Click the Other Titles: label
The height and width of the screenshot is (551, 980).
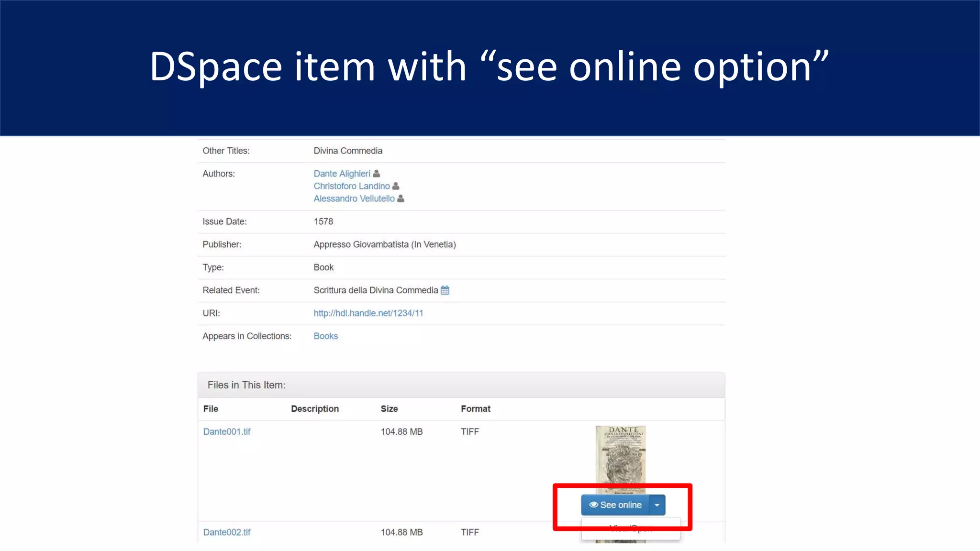click(x=226, y=151)
